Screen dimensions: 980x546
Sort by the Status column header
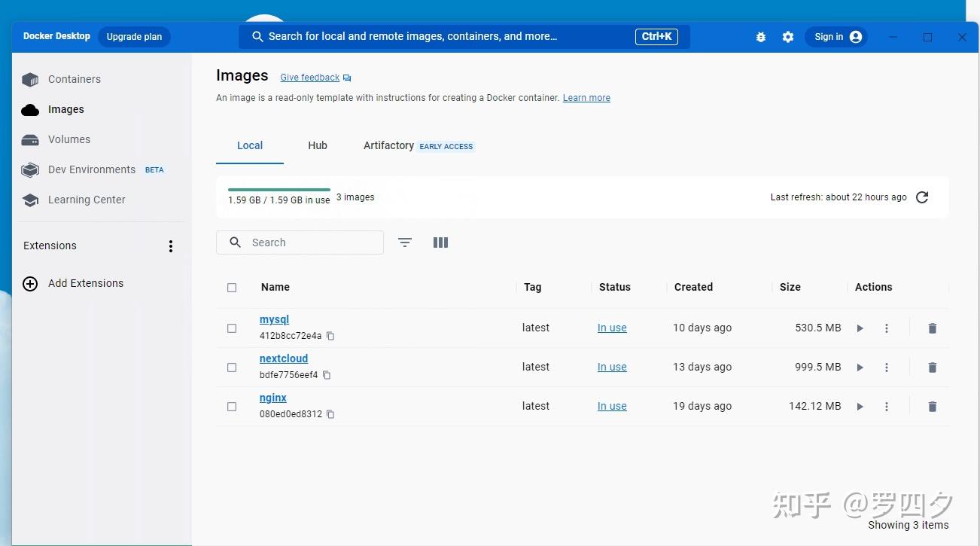pos(615,288)
